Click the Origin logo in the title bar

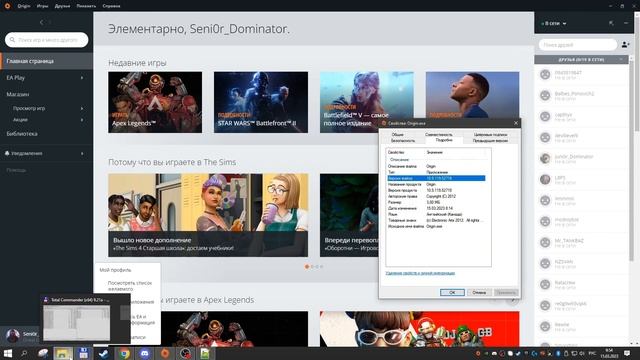7,6
